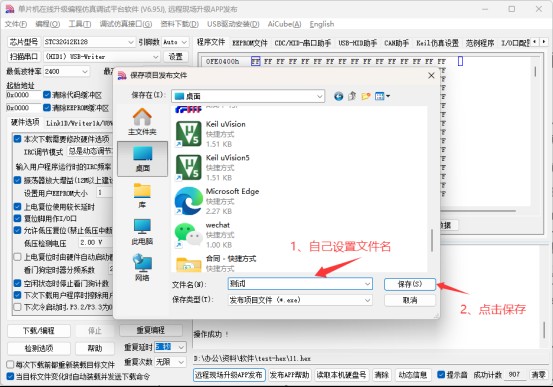553x387 pixels.
Task: Switch language via English menu
Action: pyautogui.click(x=322, y=24)
